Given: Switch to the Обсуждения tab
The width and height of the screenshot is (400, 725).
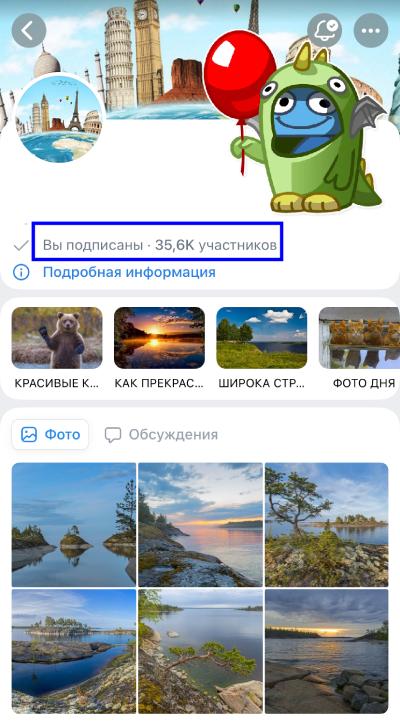Looking at the screenshot, I should click(x=161, y=435).
